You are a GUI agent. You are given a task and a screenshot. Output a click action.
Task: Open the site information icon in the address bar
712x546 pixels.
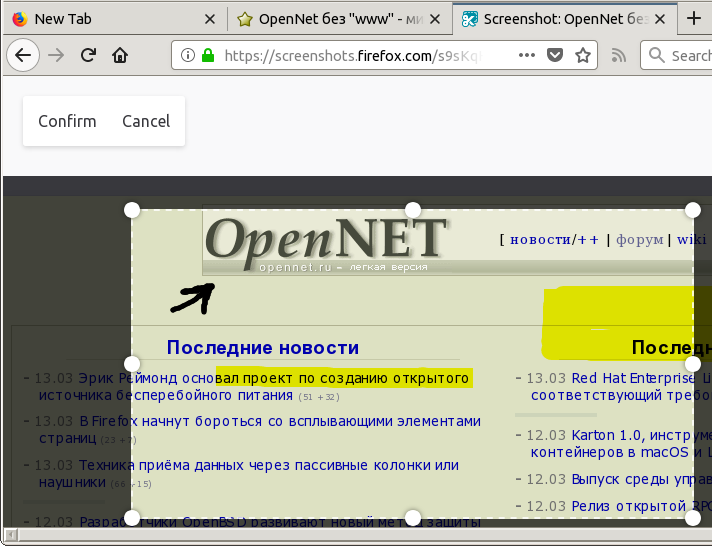tap(187, 56)
